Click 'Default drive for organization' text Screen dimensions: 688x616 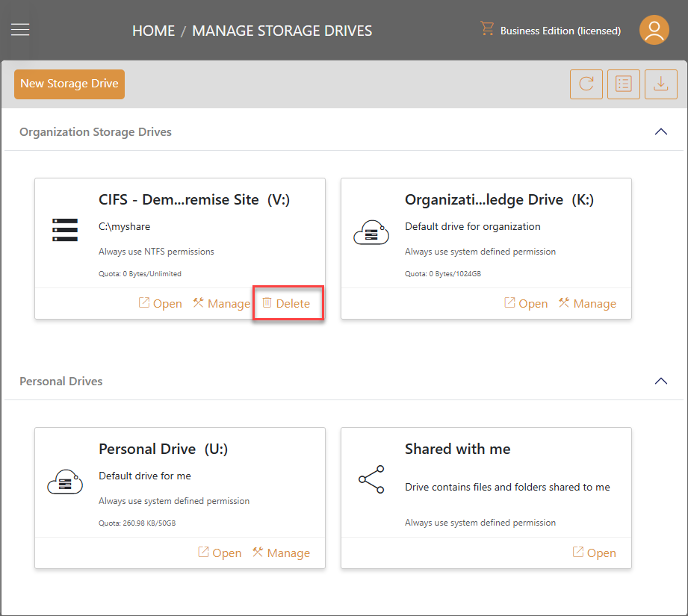click(x=473, y=227)
